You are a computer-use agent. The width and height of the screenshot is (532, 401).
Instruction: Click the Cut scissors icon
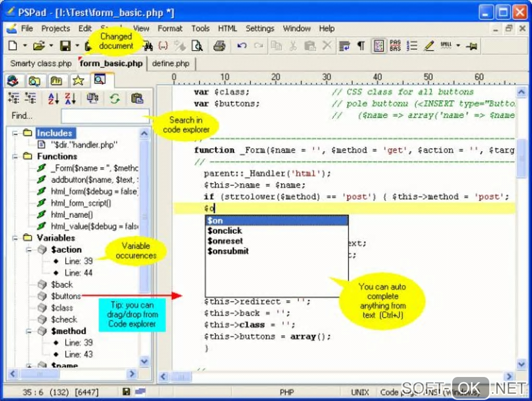click(293, 45)
